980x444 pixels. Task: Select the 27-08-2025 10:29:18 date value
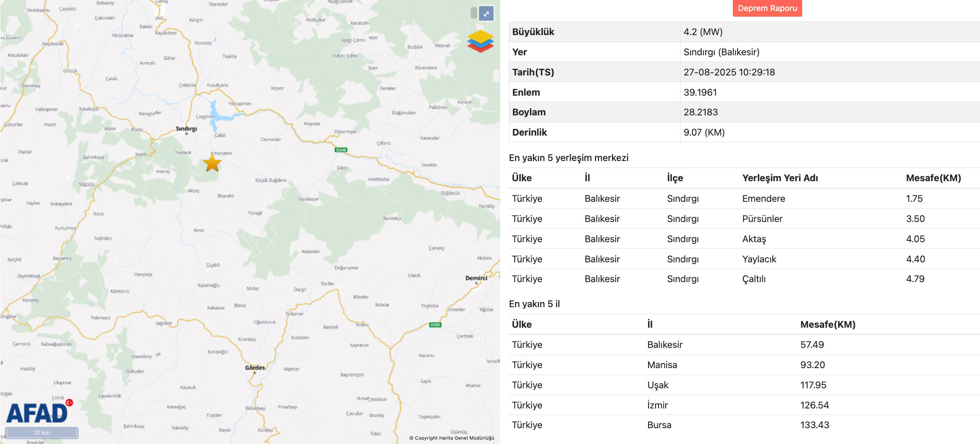pos(729,72)
